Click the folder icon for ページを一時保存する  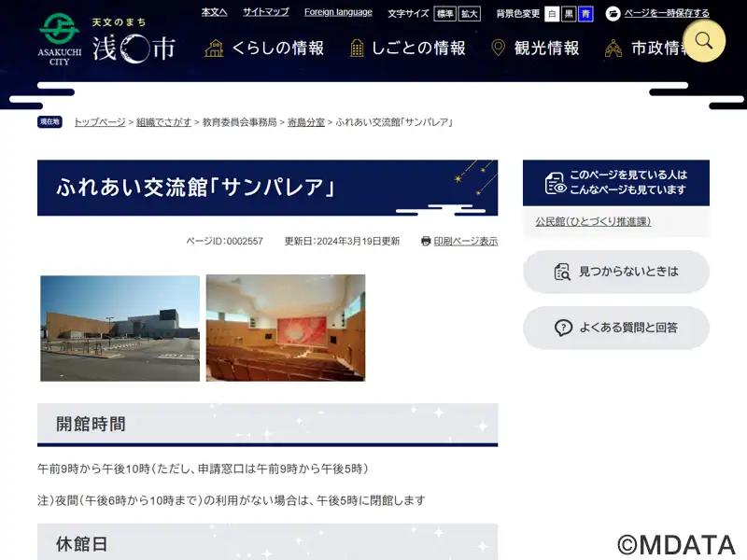[x=613, y=13]
